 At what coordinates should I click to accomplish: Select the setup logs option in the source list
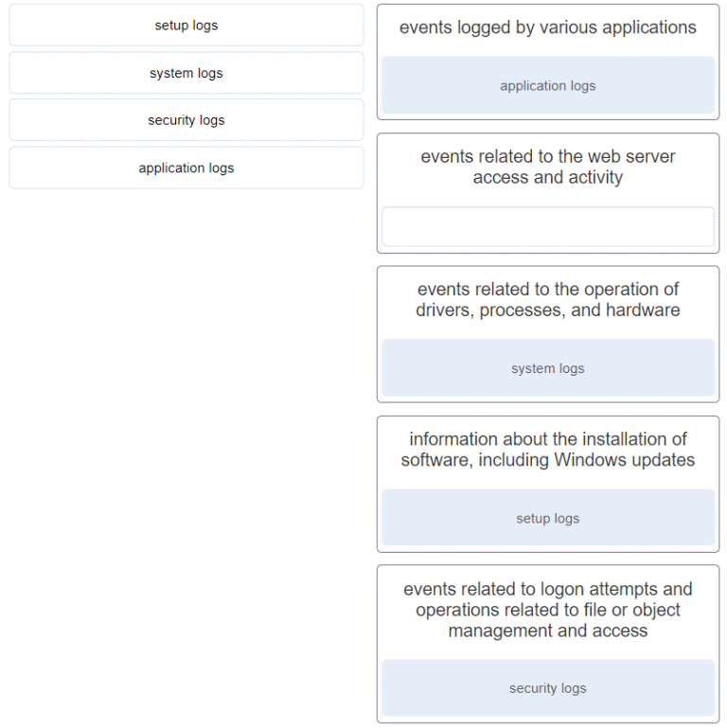[186, 26]
